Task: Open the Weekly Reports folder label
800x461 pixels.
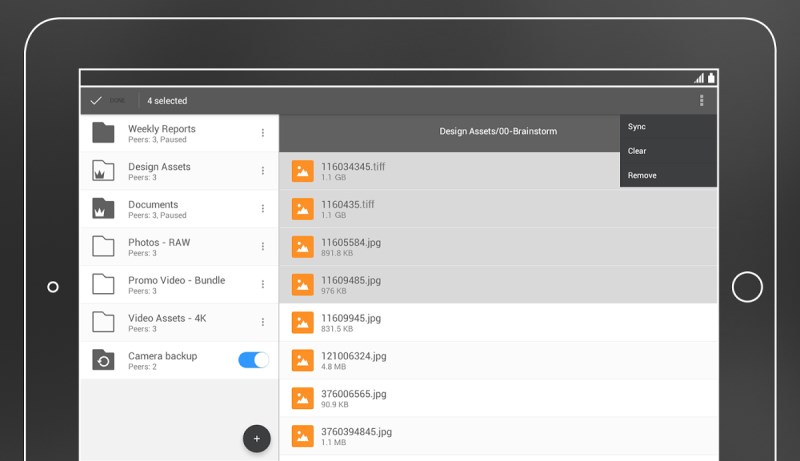Action: click(162, 129)
